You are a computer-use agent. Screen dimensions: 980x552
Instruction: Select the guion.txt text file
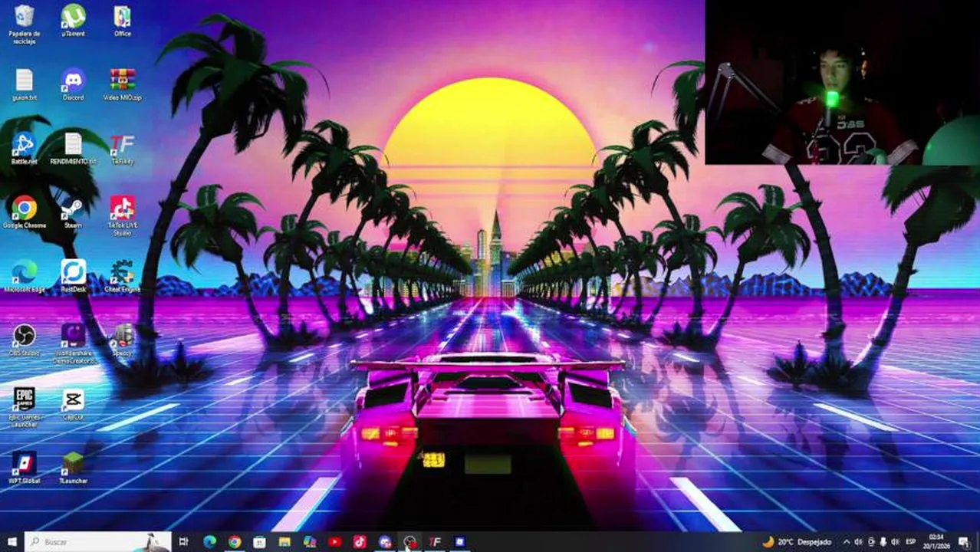pyautogui.click(x=25, y=85)
